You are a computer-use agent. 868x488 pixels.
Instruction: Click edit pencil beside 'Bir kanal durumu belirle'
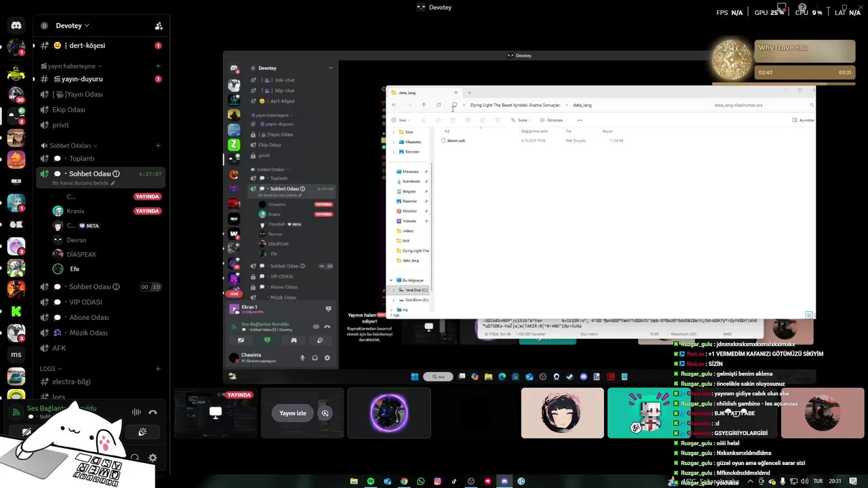click(x=113, y=183)
